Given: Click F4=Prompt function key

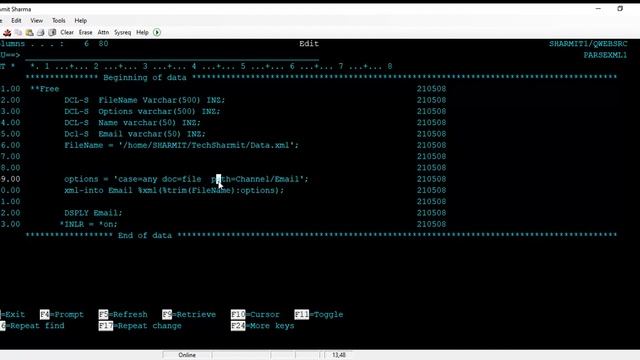Looking at the screenshot, I should 62,315.
